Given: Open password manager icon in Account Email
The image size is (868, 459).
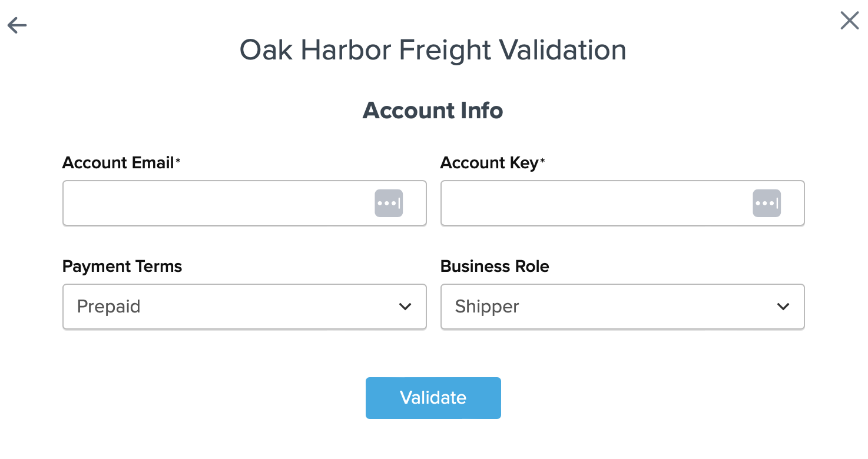Looking at the screenshot, I should (389, 203).
